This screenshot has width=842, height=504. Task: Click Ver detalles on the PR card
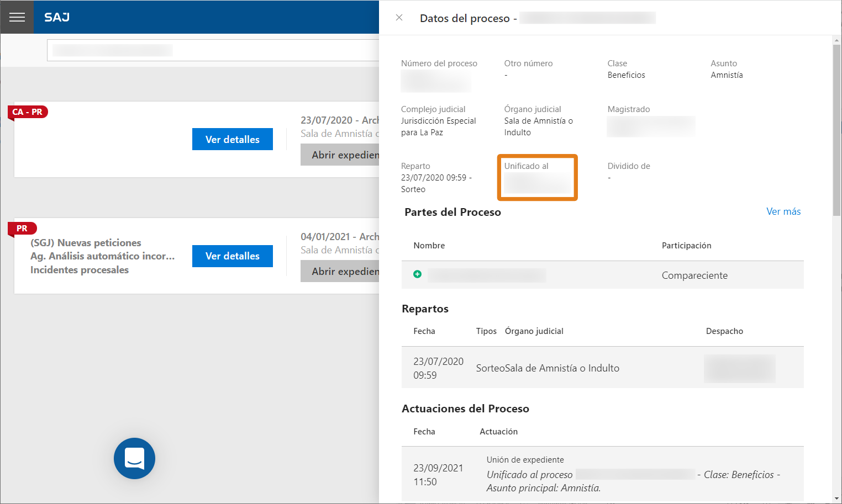coord(233,256)
